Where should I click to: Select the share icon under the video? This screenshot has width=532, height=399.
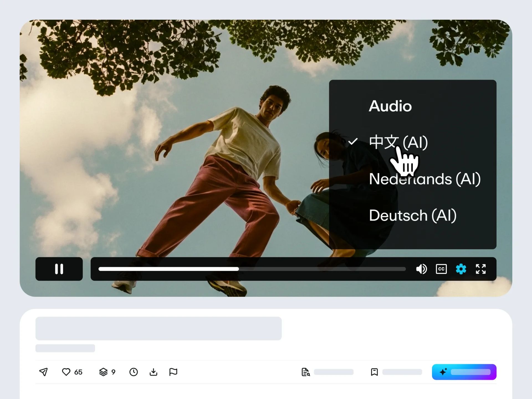(x=44, y=372)
